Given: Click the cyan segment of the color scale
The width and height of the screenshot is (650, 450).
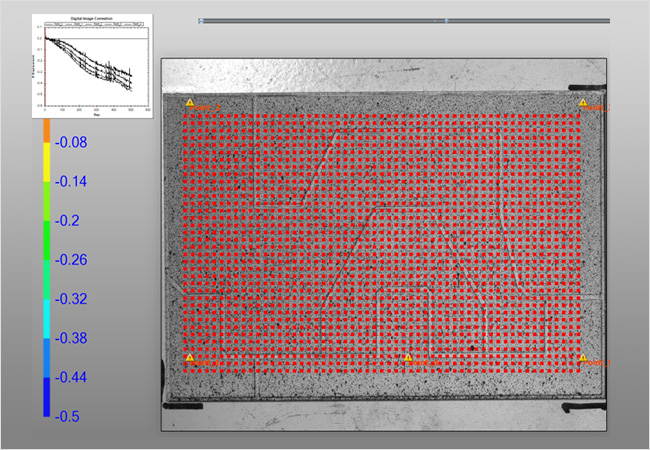Looking at the screenshot, I should point(46,318).
